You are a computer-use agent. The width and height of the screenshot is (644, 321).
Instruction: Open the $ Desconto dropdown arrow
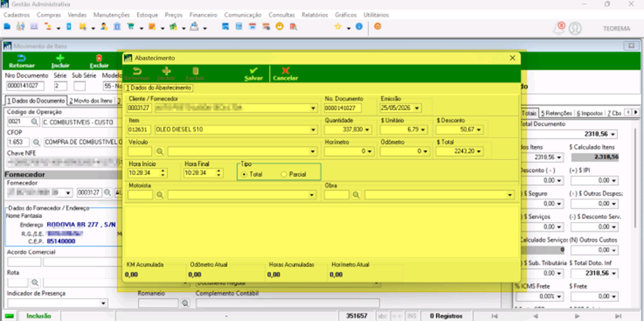click(x=478, y=129)
